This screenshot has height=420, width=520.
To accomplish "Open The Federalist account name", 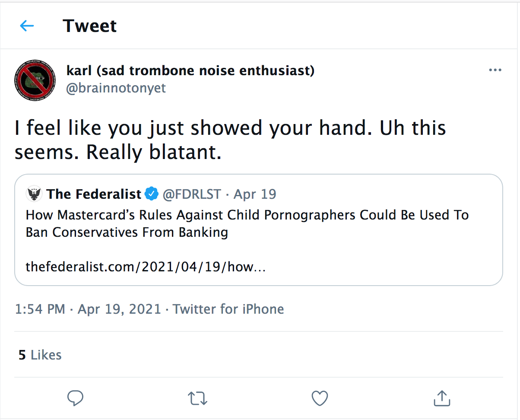I will point(94,194).
